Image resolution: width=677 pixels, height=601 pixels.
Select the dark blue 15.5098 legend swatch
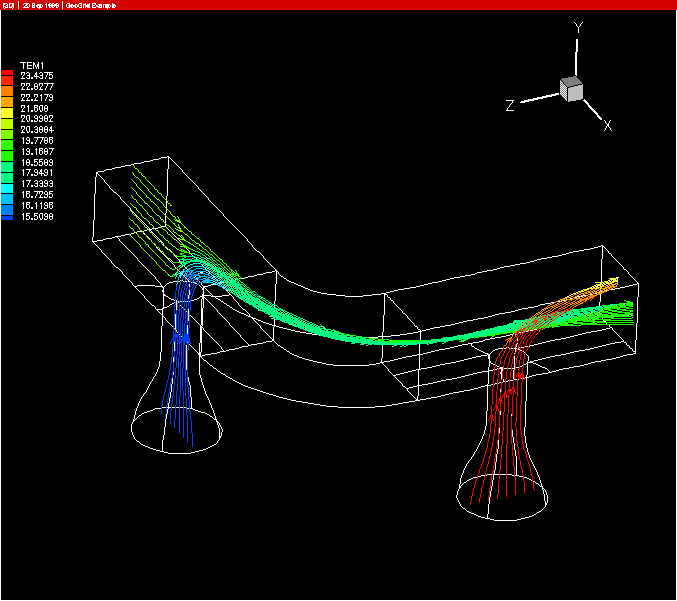click(7, 216)
